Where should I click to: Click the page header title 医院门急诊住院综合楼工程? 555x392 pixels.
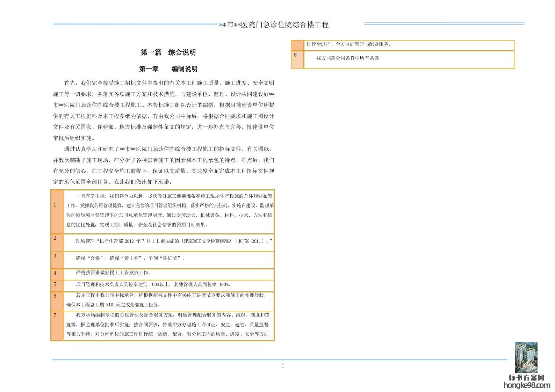(x=274, y=25)
